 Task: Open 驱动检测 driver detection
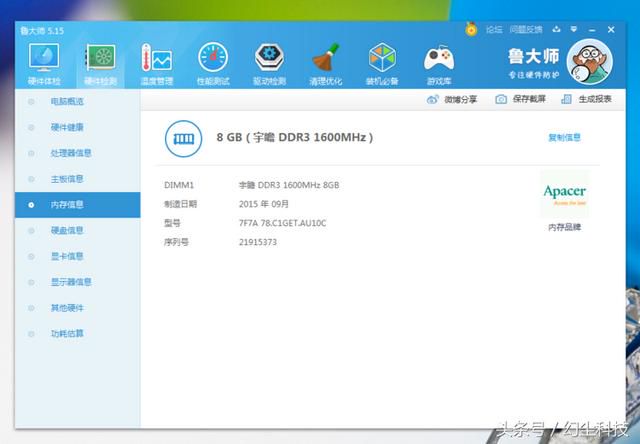click(269, 64)
